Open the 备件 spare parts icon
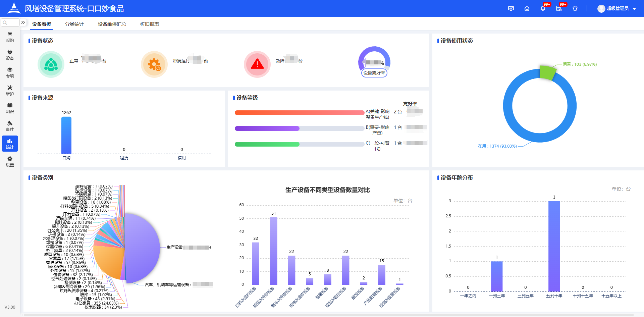Screen dimensions: 644x317 pos(10,125)
